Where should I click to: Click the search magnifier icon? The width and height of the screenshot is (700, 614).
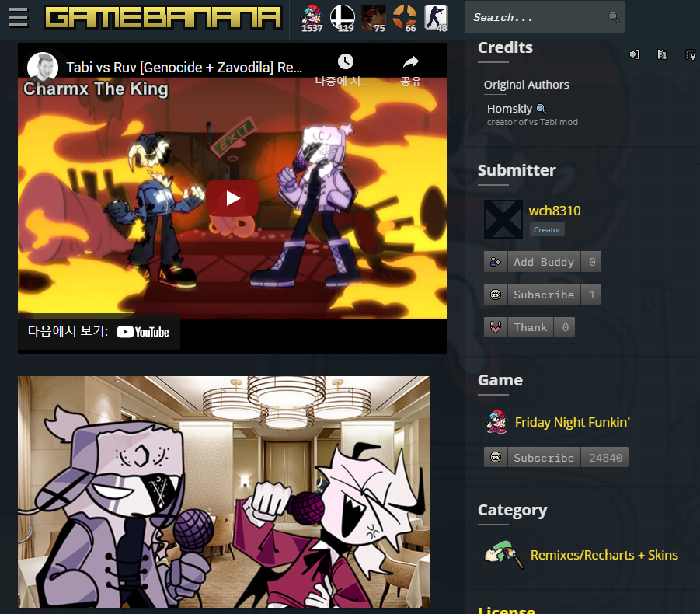click(614, 17)
